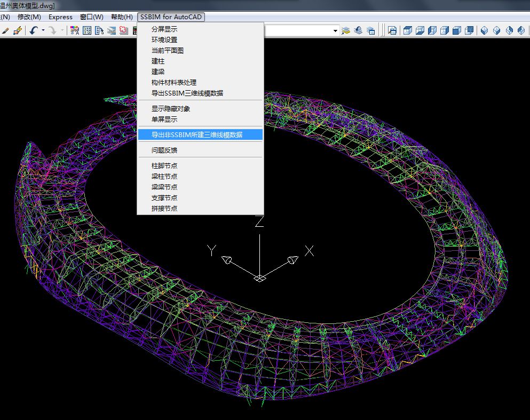Click the Redo arrow icon

(x=53, y=31)
